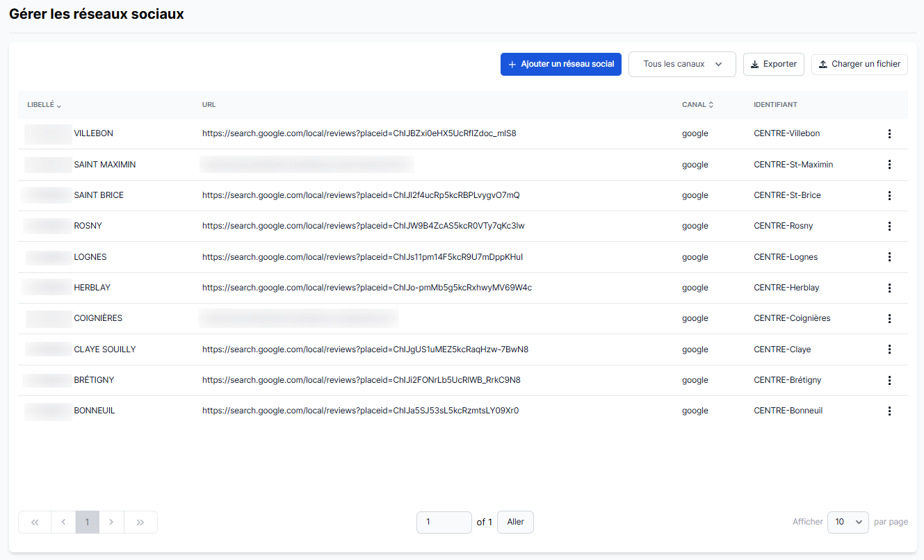Open the kebab menu for SAINT BRICE row
The width and height of the screenshot is (924, 560).
tap(889, 195)
